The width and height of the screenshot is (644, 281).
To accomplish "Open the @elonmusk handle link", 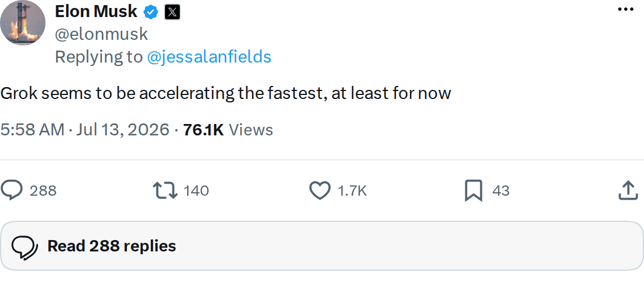I will (101, 34).
